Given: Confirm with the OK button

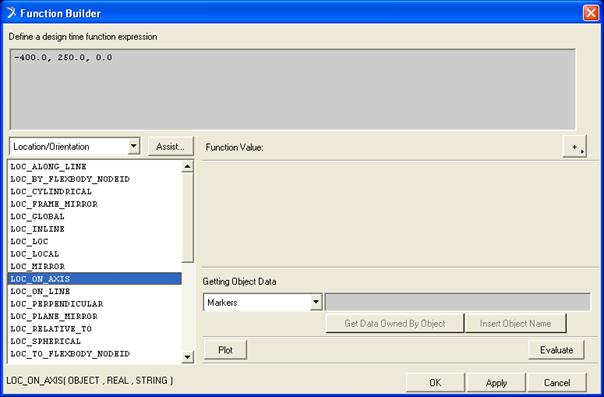Looking at the screenshot, I should click(x=435, y=383).
